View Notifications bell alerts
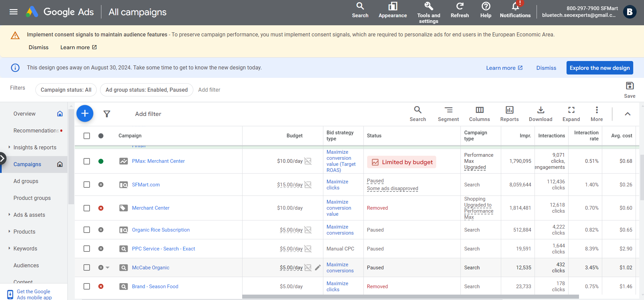The height and width of the screenshot is (300, 644). (515, 10)
